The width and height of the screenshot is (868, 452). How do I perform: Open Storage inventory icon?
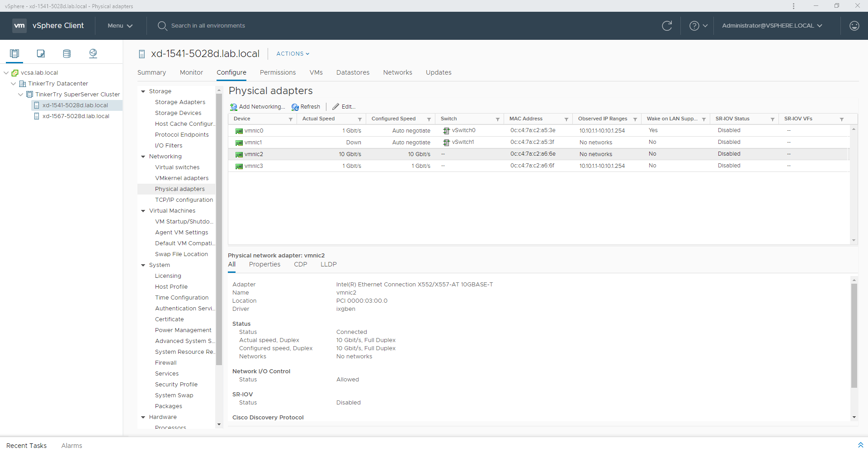tap(67, 53)
